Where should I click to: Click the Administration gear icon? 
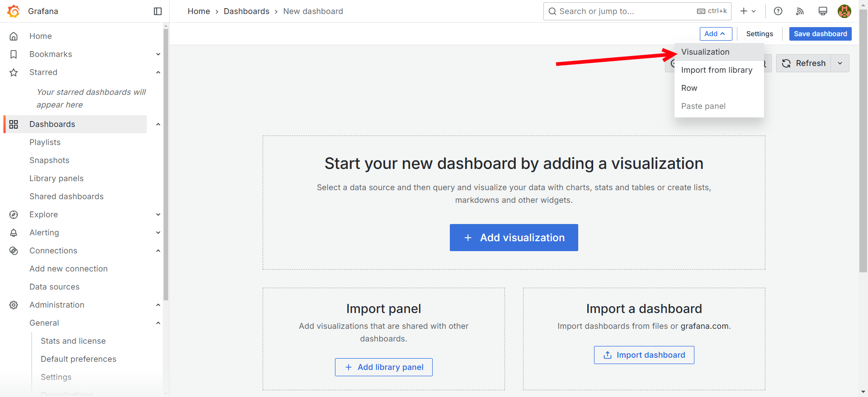[x=14, y=305]
